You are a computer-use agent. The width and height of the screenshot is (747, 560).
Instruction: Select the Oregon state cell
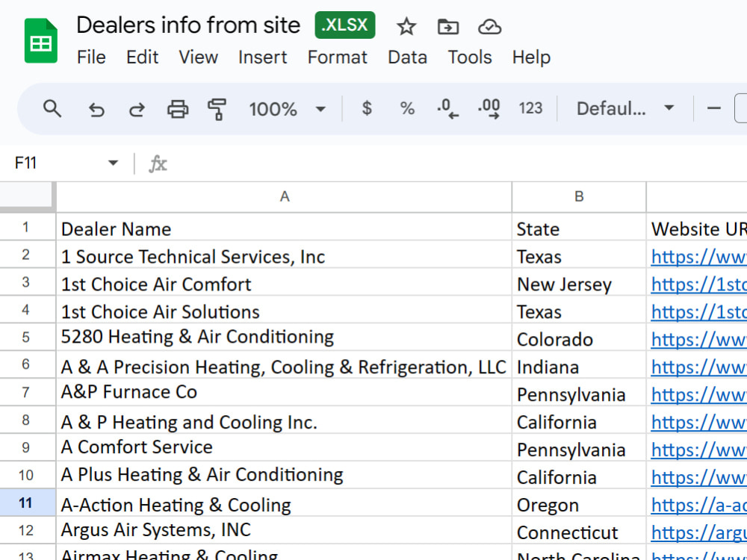click(579, 503)
